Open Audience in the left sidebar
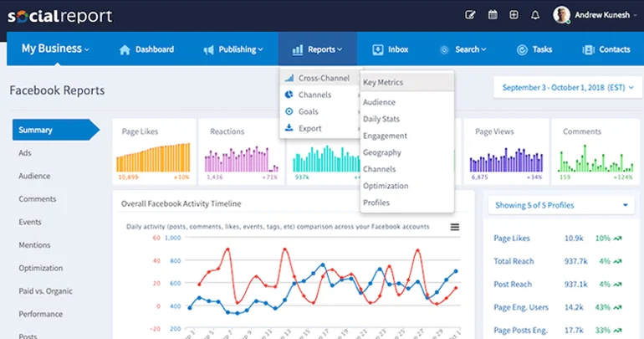644x339 pixels. [34, 176]
